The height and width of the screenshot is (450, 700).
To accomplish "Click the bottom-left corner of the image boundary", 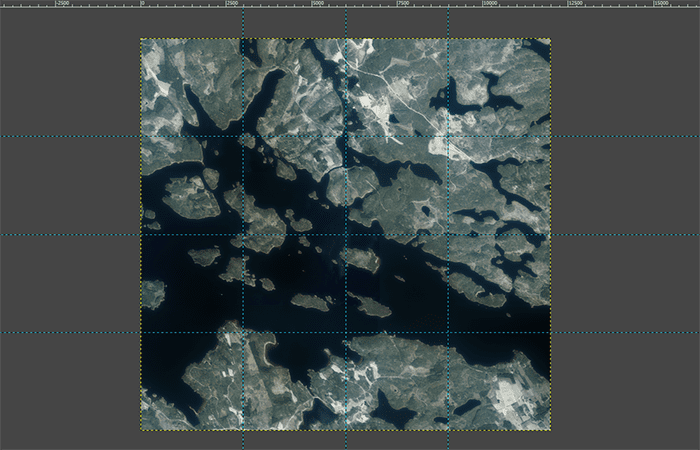I will (x=141, y=430).
